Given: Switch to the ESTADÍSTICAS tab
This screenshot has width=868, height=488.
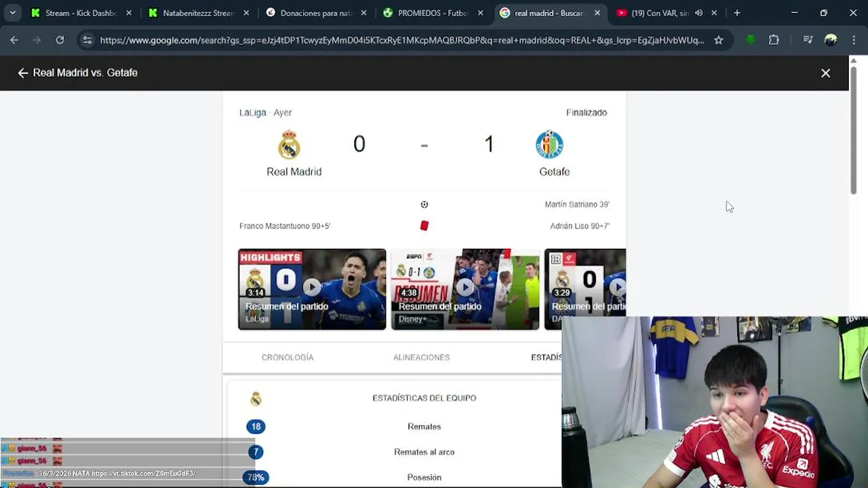Looking at the screenshot, I should (x=546, y=357).
